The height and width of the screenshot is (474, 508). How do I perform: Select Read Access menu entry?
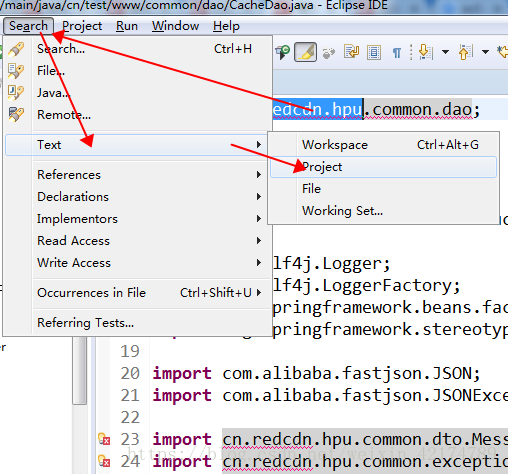point(137,241)
